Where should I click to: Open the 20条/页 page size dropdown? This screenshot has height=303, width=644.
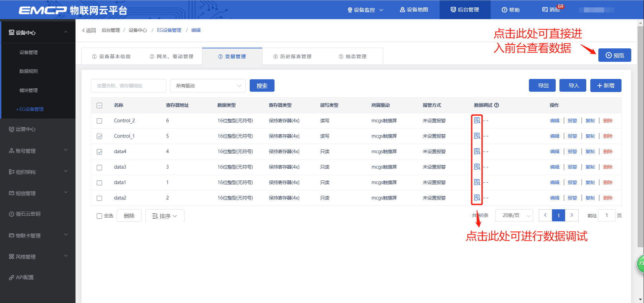click(x=514, y=215)
